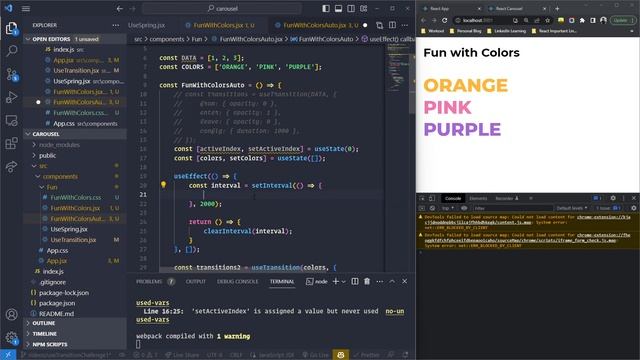Split the editor to the right
This screenshot has width=640, height=360.
tap(392, 25)
